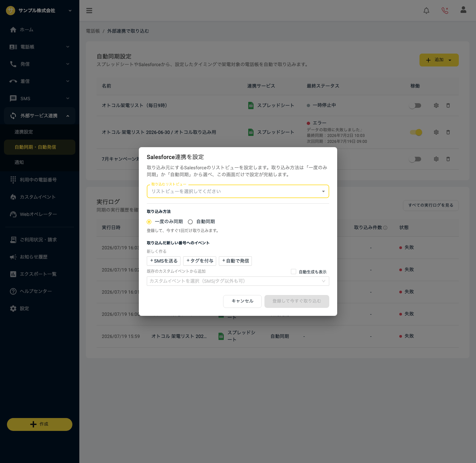
Task: Click the external service sync icon
Action: [13, 116]
